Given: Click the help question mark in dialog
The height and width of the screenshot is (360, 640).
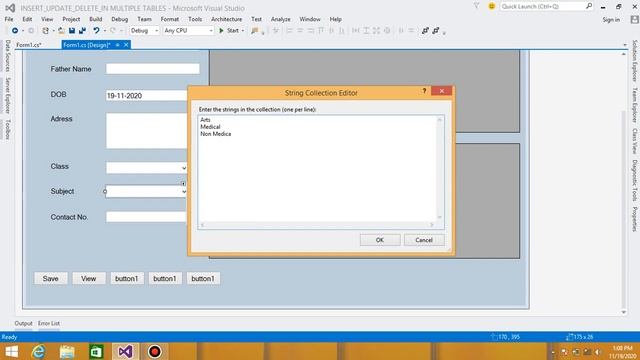Looking at the screenshot, I should coord(424,91).
